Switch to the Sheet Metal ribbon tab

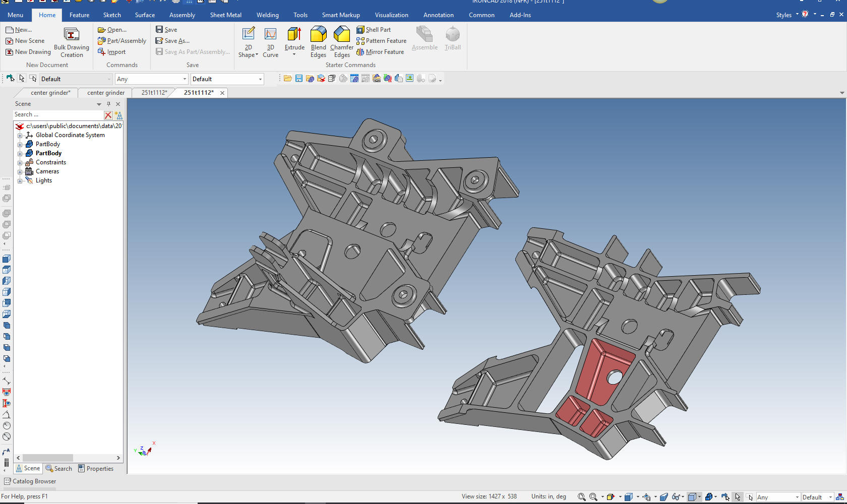coord(225,15)
